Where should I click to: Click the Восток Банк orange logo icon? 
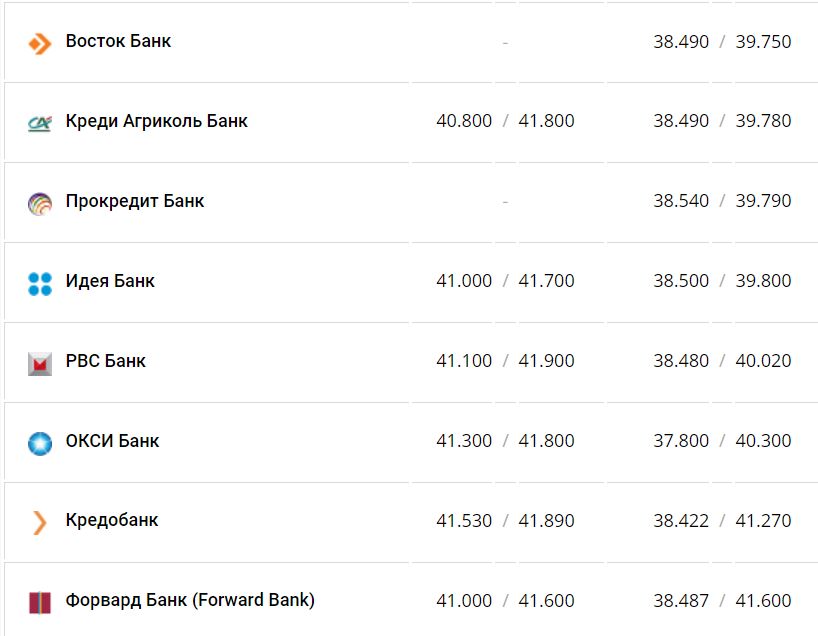click(x=39, y=43)
